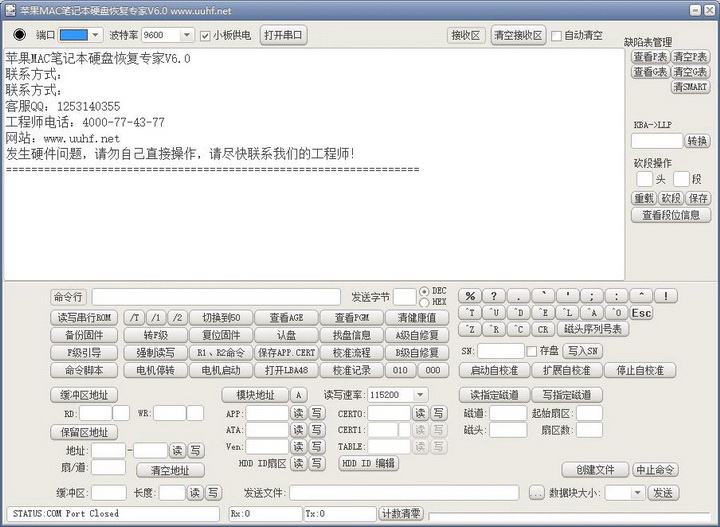This screenshot has width=720, height=527.
Task: Send the ^E control key
Action: pyautogui.click(x=543, y=313)
